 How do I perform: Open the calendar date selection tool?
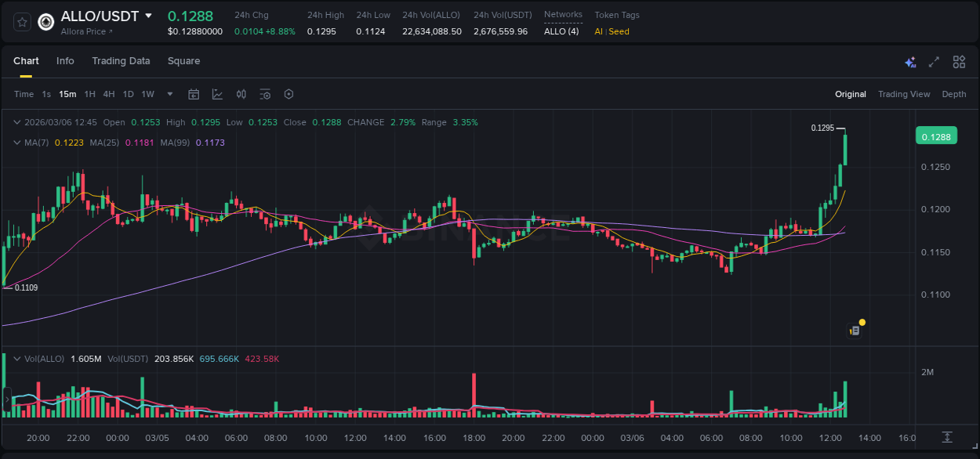(x=194, y=94)
